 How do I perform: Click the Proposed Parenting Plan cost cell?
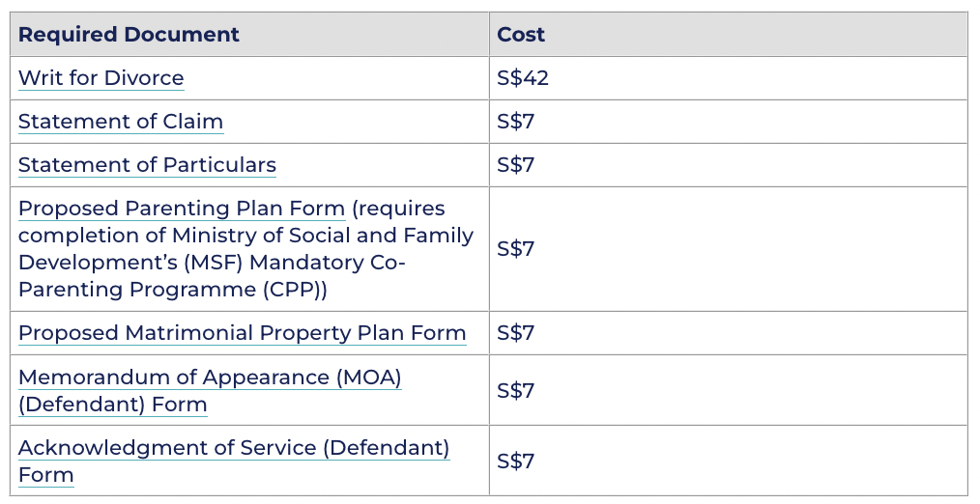516,249
